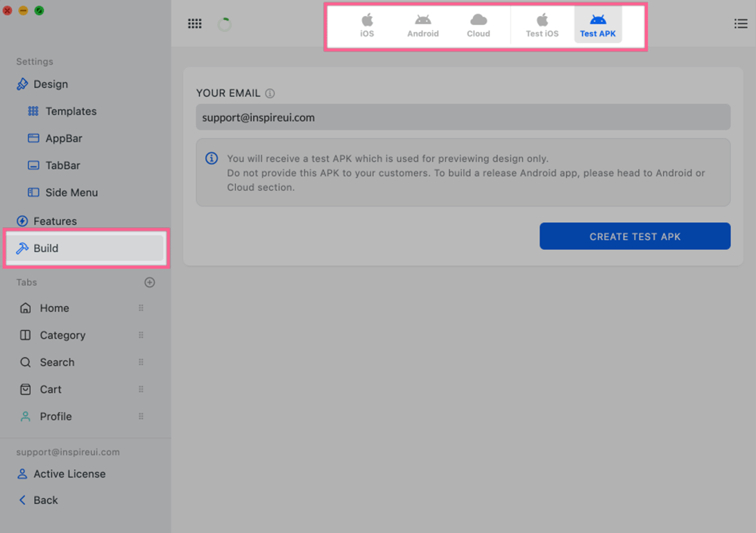Viewport: 756px width, 533px height.
Task: Open the apps grid icon
Action: tap(195, 24)
